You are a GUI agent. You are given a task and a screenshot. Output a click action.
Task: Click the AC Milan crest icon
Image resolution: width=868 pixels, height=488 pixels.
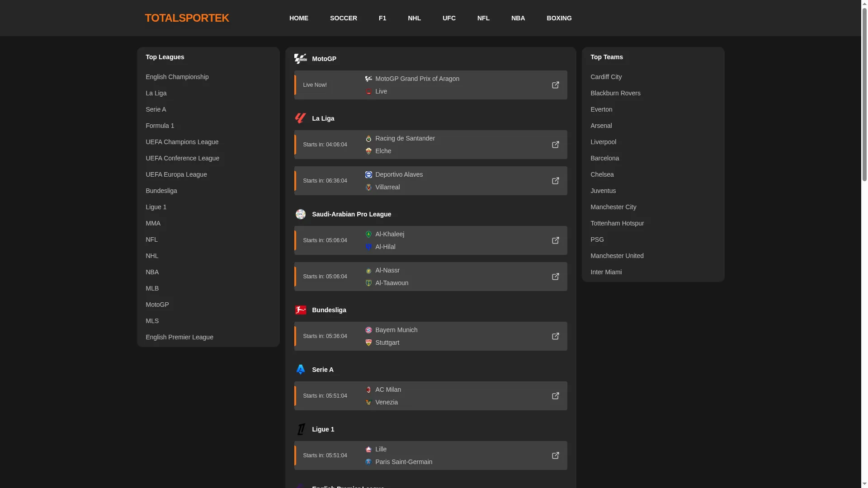tap(368, 389)
